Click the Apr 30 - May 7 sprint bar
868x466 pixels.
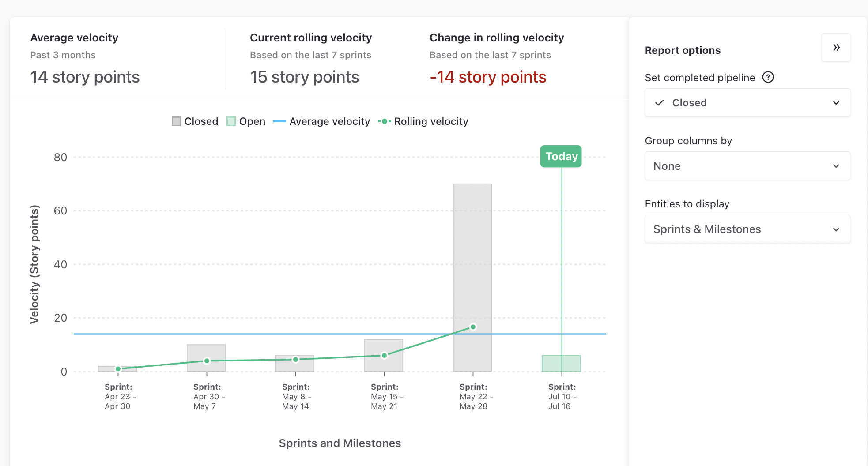pyautogui.click(x=206, y=358)
